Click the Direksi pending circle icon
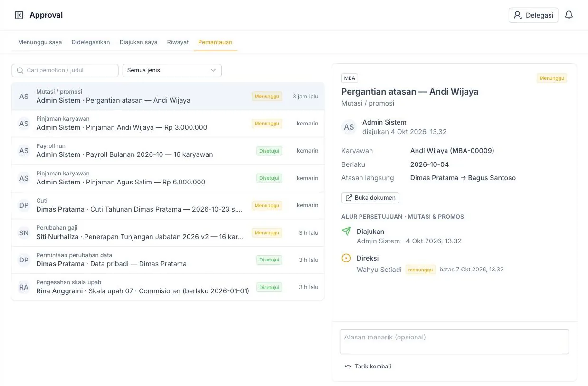 [346, 258]
